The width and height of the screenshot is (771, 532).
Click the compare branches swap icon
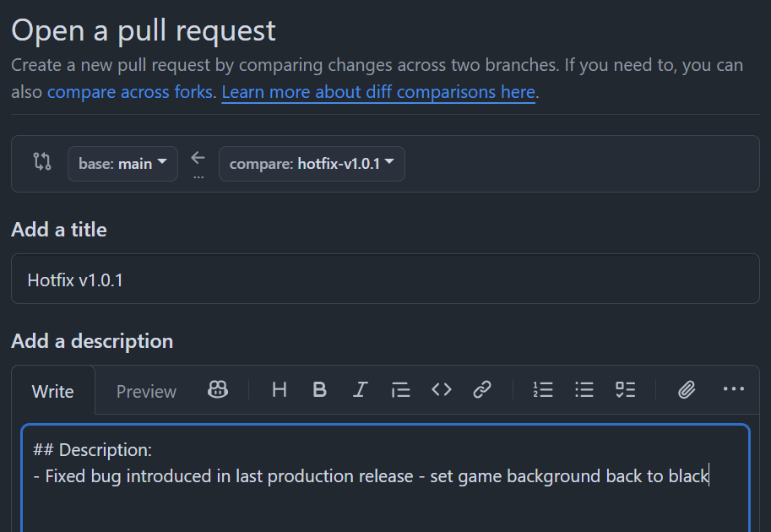coord(42,162)
